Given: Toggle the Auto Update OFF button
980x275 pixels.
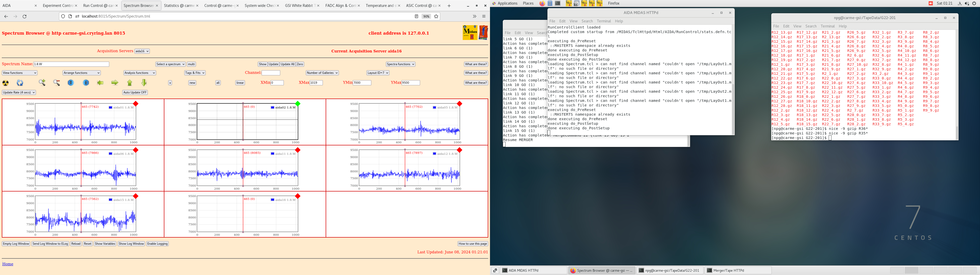Looking at the screenshot, I should (135, 92).
